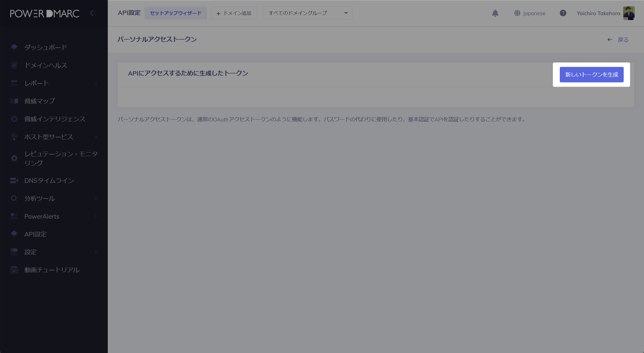Click the notification bell icon
The image size is (644, 353).
coord(495,13)
